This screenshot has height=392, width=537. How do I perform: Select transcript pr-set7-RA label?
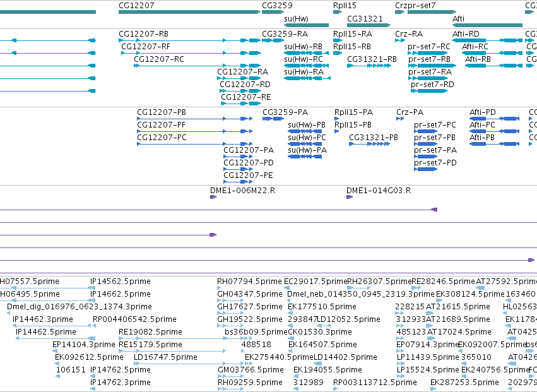pyautogui.click(x=430, y=72)
